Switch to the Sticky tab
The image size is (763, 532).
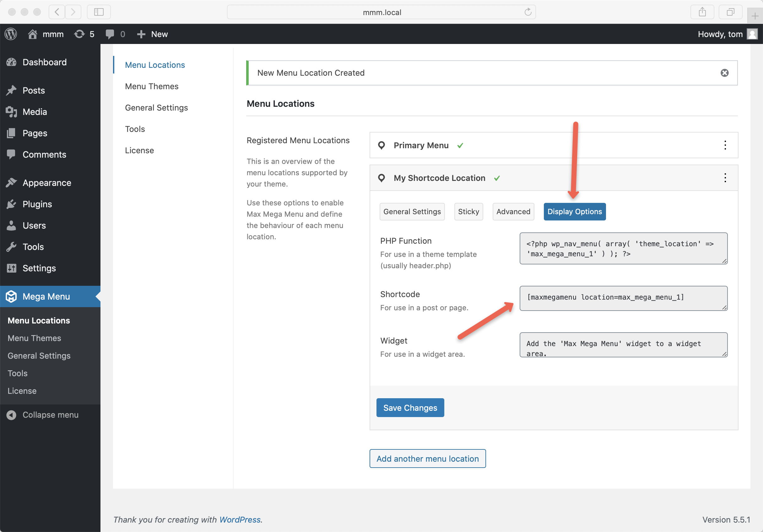pos(468,212)
